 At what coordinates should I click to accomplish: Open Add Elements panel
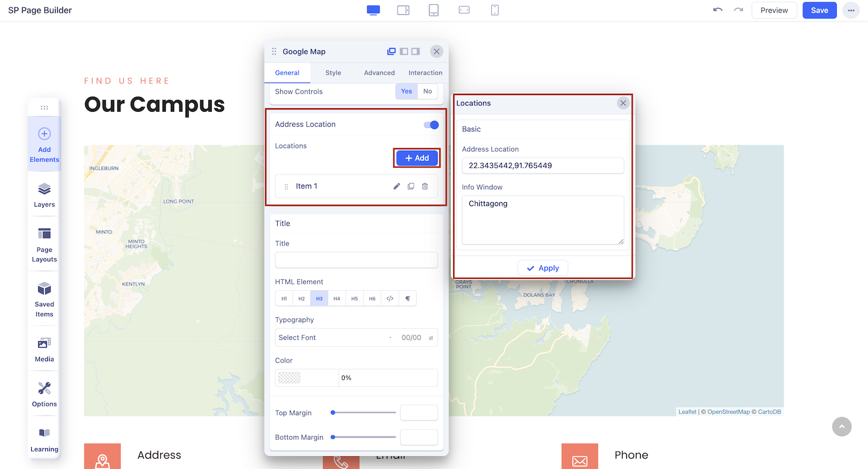tap(45, 145)
